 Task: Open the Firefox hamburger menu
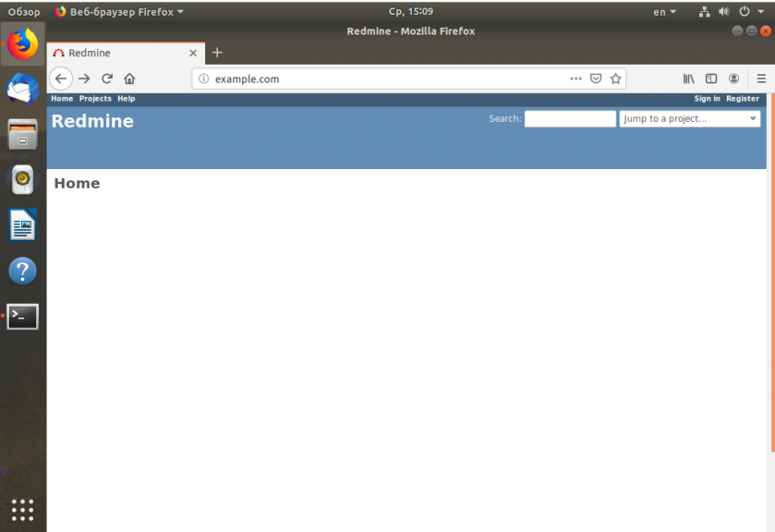click(x=761, y=79)
